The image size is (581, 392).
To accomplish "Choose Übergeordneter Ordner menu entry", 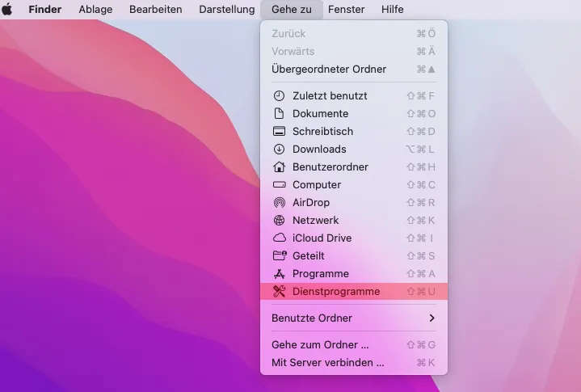I will coord(354,70).
